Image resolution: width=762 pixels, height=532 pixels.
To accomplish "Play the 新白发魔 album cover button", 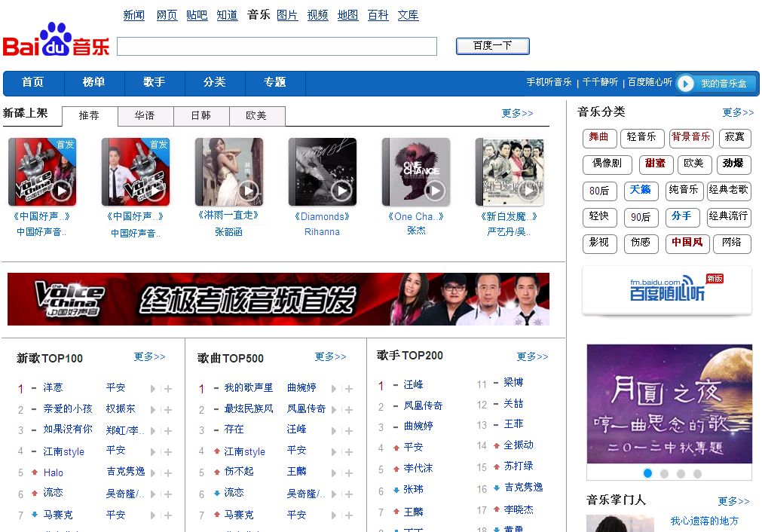I will click(529, 191).
